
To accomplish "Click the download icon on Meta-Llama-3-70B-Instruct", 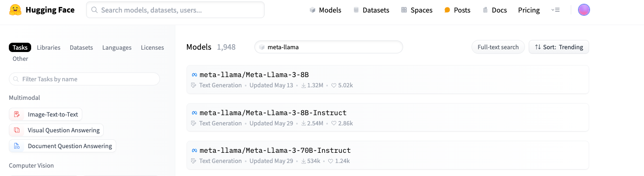I will (304, 161).
